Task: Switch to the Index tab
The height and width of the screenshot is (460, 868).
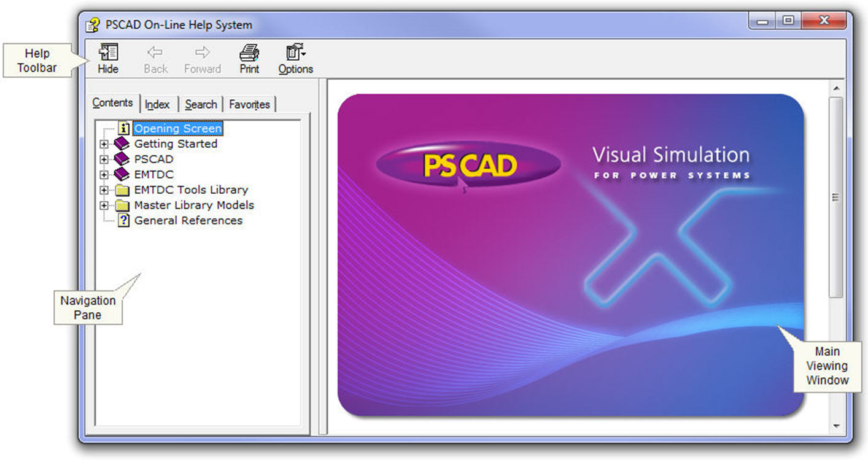Action: pos(157,105)
